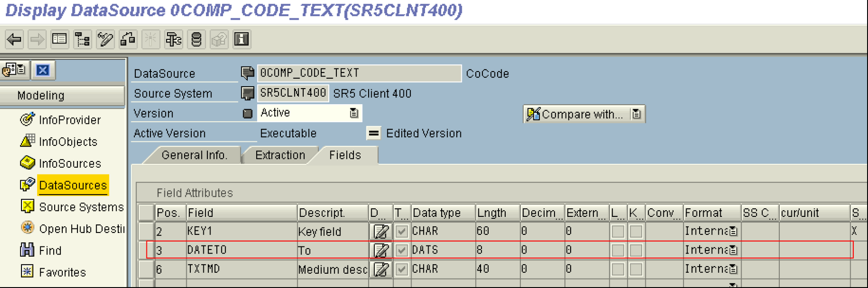
Task: Open InfoProvider in Modeling menu
Action: pos(70,120)
